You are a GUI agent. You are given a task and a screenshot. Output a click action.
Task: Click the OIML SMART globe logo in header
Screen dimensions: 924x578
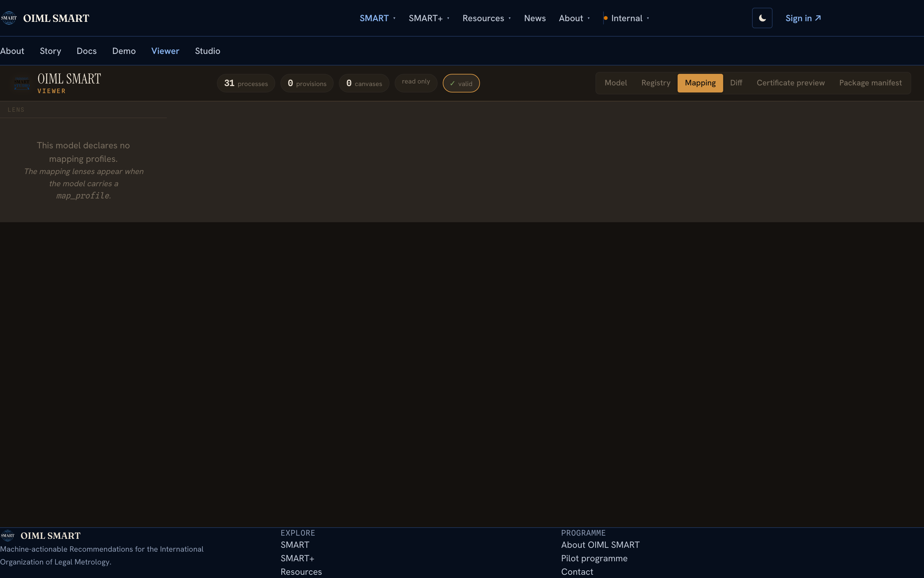point(9,18)
